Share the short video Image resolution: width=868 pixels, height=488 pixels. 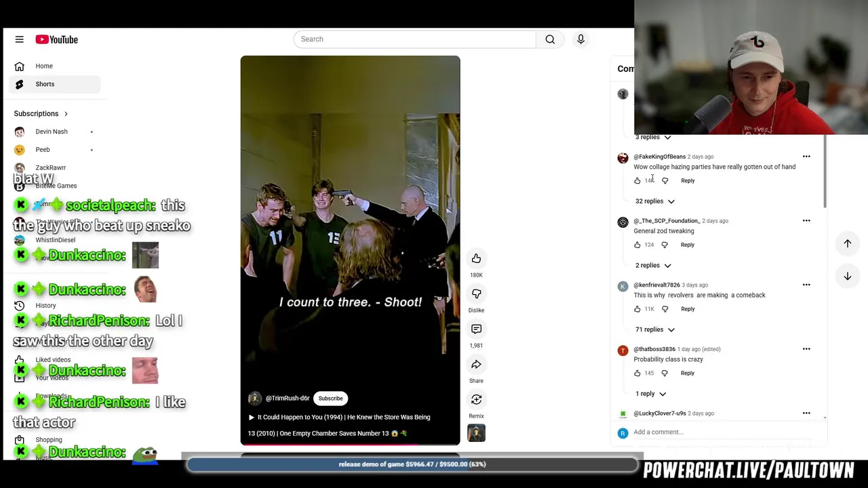click(476, 364)
